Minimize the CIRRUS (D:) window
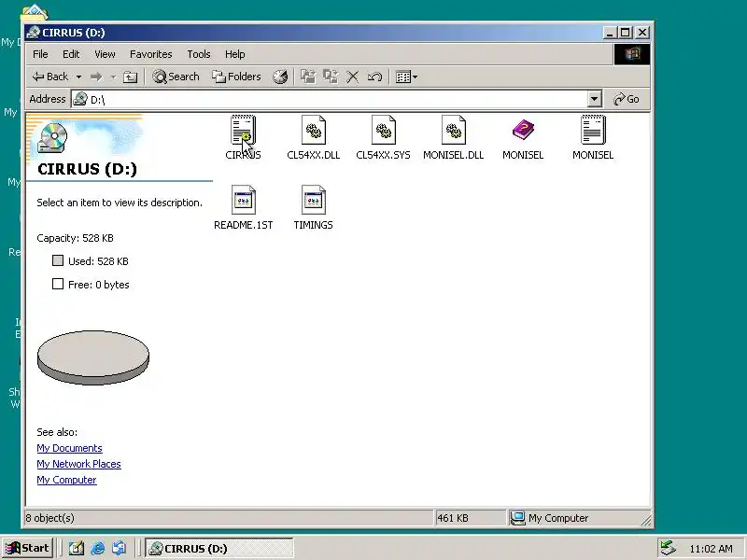Screen dimensions: 747x560 pyautogui.click(x=611, y=33)
